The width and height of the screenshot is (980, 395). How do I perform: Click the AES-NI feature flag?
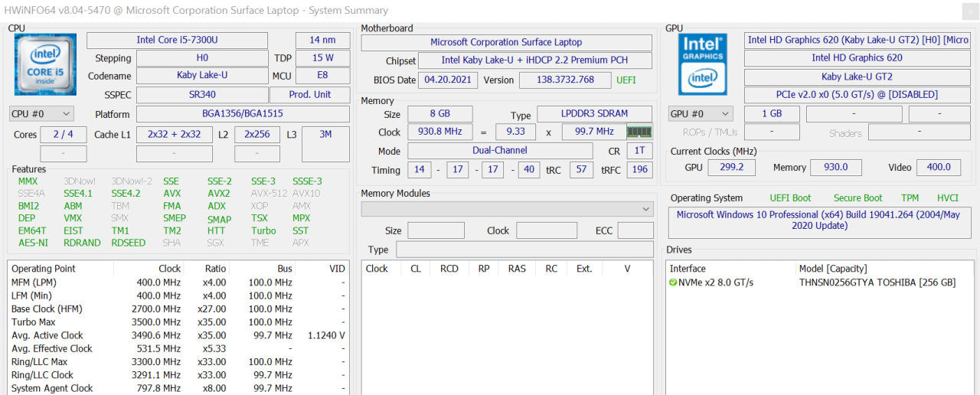[x=33, y=243]
